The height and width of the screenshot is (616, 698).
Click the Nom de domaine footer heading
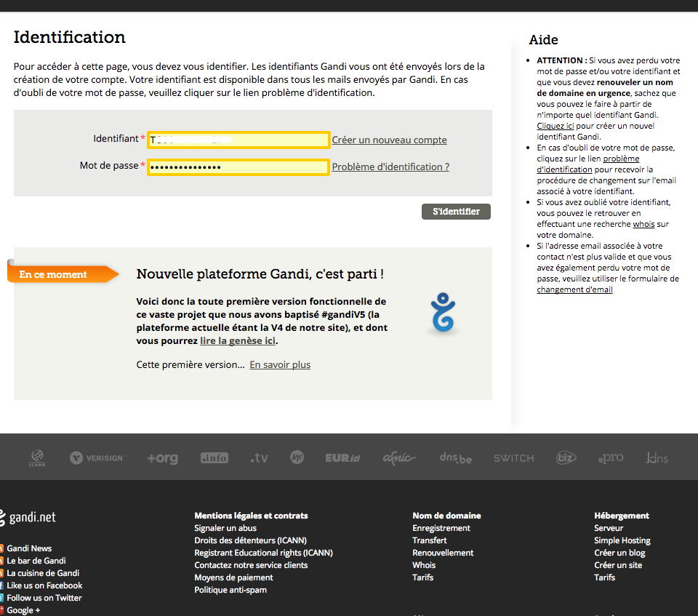[446, 516]
